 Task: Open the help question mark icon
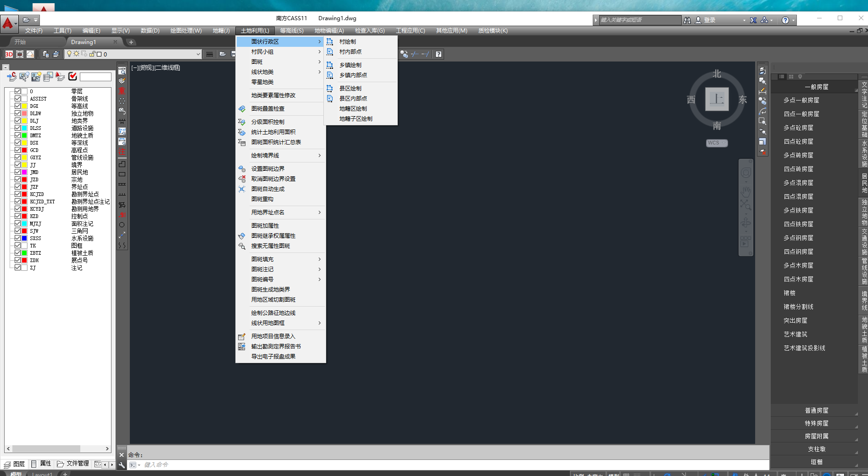(x=785, y=20)
